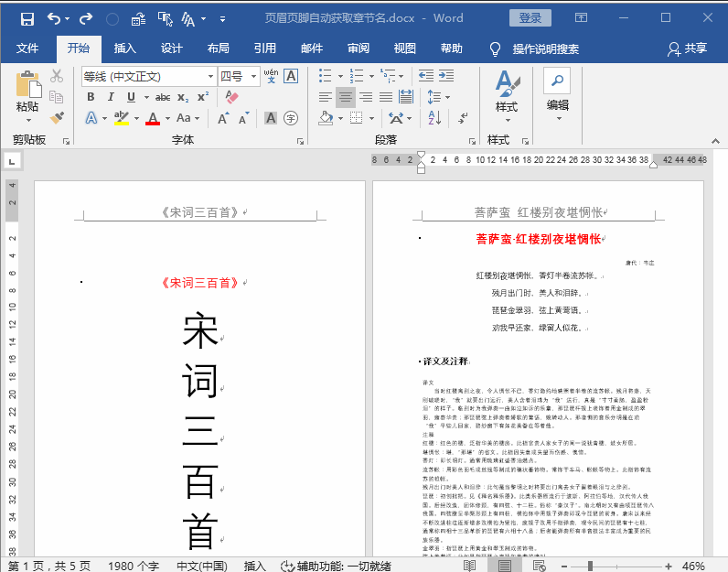Screen dimensions: 728x572
Task: Switch to the 布局 tab
Action: coord(219,49)
